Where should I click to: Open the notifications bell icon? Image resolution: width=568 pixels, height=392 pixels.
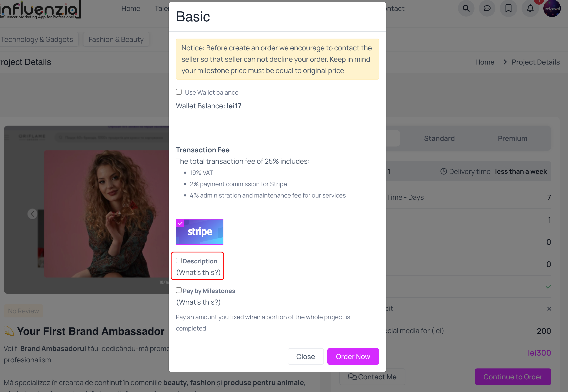[530, 9]
